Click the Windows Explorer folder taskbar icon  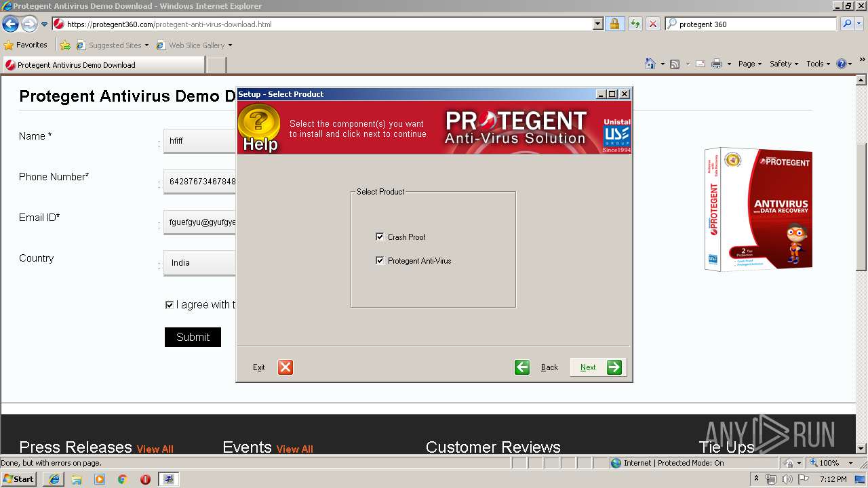tap(77, 479)
